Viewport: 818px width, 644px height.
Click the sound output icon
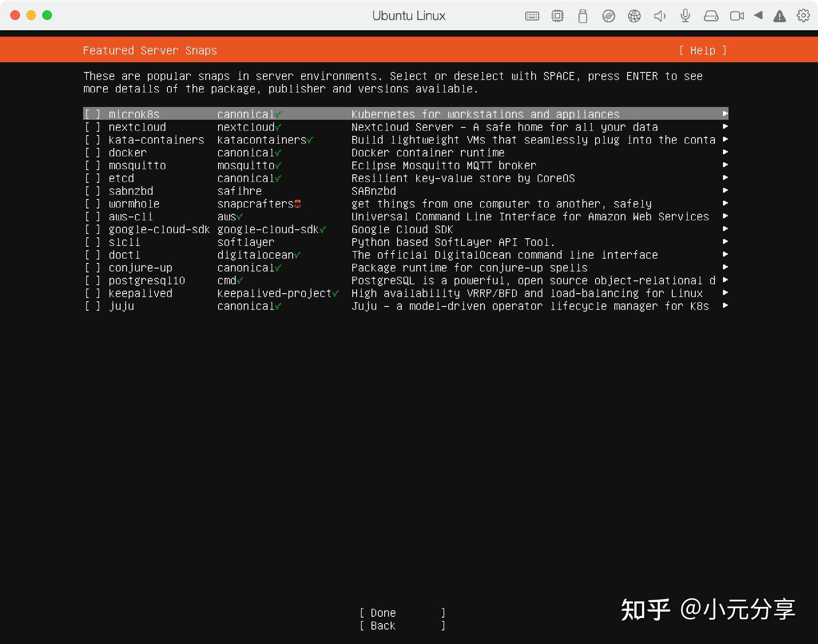660,16
